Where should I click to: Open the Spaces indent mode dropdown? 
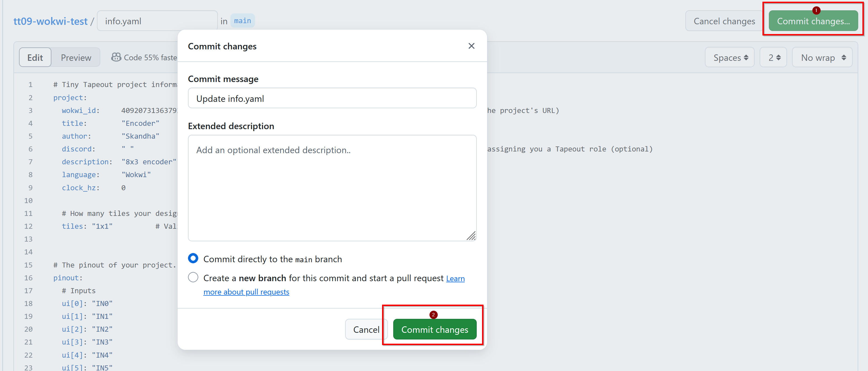pyautogui.click(x=729, y=57)
